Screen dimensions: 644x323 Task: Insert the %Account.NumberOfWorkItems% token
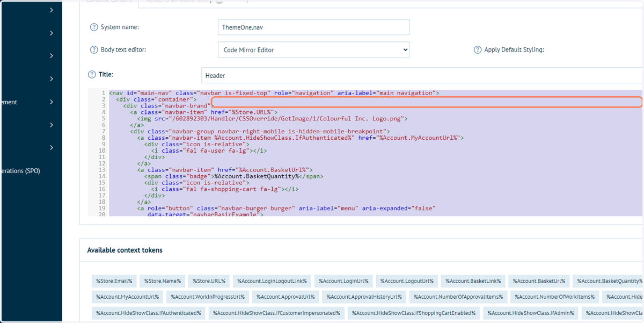[x=554, y=297]
